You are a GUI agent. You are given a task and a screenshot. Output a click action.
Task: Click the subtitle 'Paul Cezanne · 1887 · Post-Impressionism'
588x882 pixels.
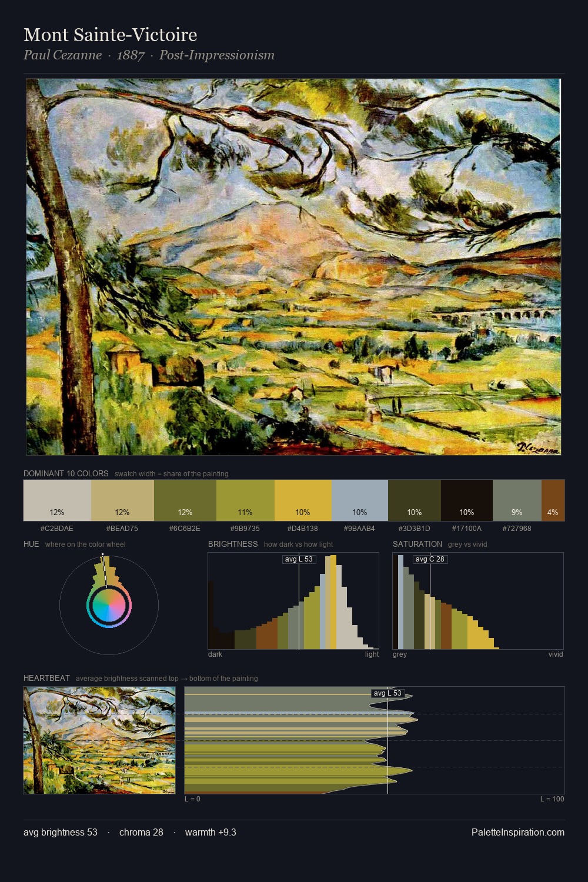tap(149, 55)
